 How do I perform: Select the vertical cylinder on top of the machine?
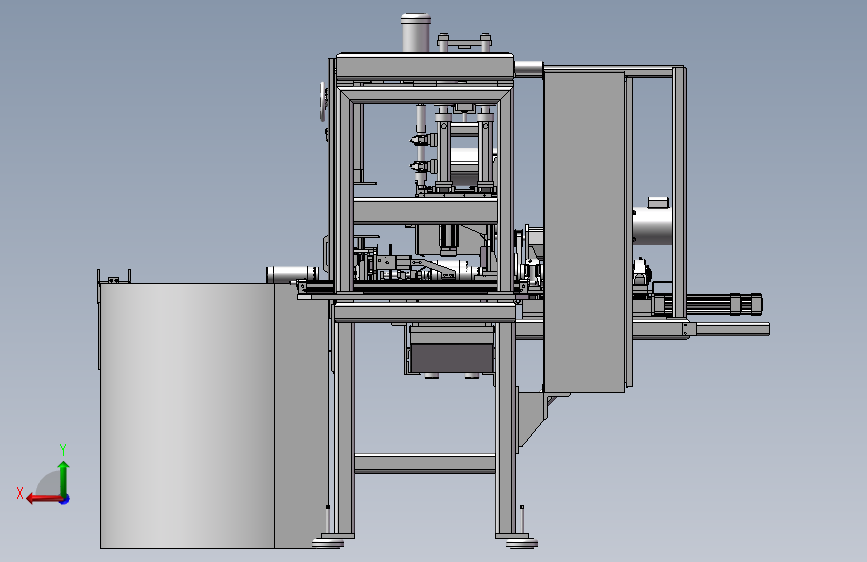pos(416,33)
